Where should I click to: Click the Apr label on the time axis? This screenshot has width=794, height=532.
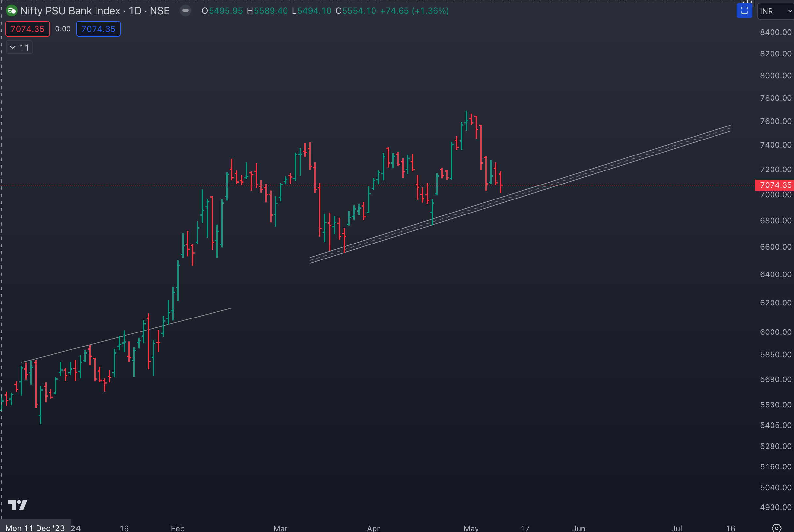coord(374,528)
